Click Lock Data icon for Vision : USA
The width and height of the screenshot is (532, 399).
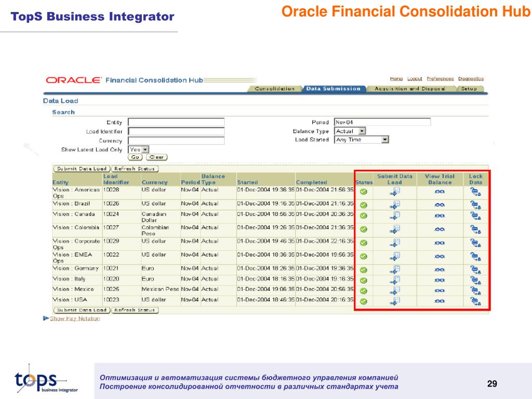point(475,301)
